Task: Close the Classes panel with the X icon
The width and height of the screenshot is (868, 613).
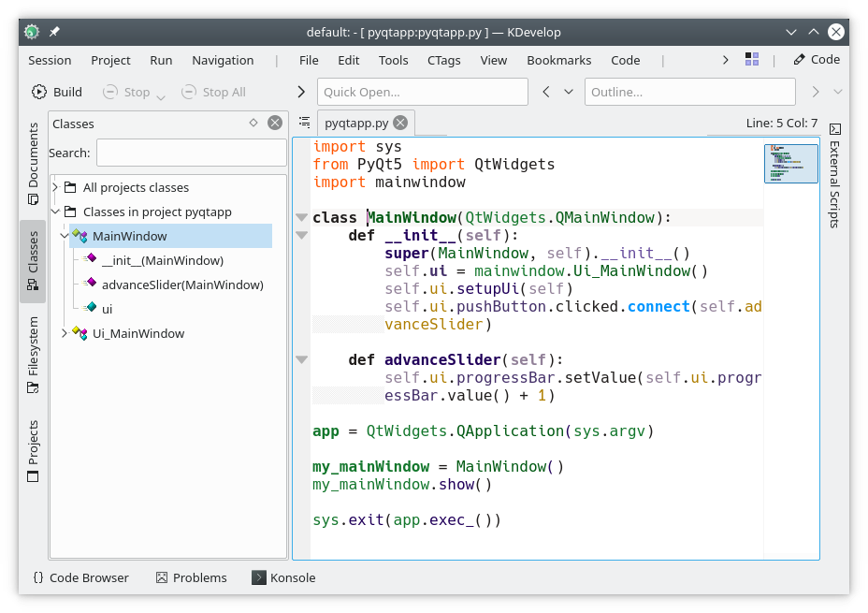Action: [x=274, y=123]
